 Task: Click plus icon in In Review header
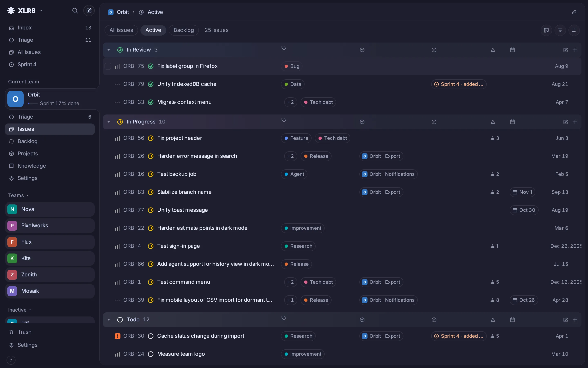point(575,50)
